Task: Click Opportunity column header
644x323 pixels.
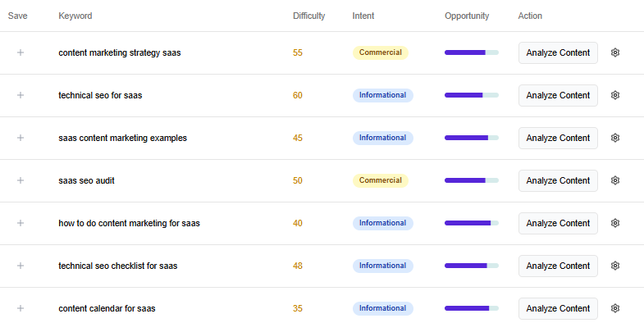Action: click(467, 16)
